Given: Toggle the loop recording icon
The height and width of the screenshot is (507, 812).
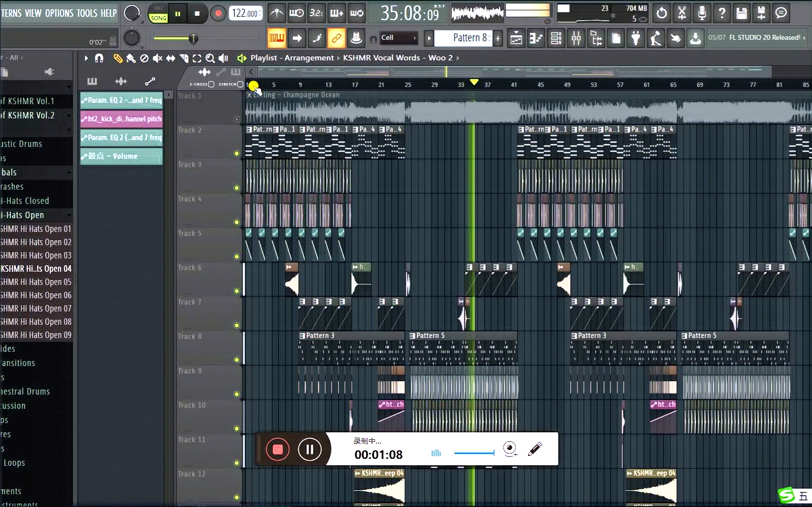Looking at the screenshot, I should pyautogui.click(x=357, y=13).
